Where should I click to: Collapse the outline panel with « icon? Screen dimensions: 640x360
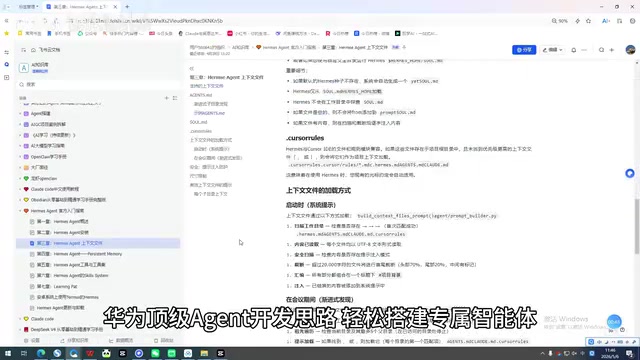click(x=191, y=68)
